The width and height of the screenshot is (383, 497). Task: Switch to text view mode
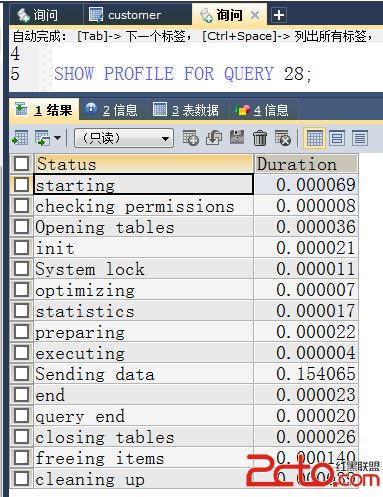point(360,138)
